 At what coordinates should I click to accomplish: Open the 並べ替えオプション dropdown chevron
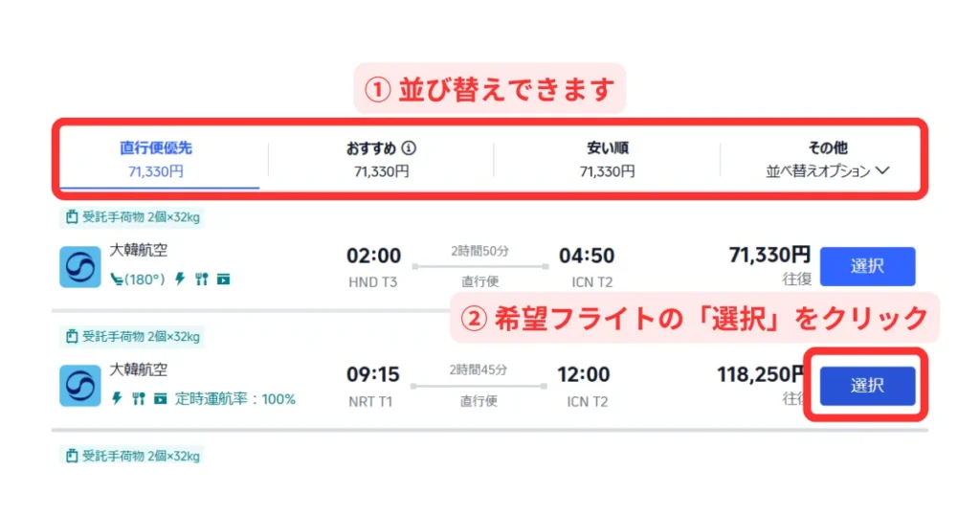click(x=883, y=171)
